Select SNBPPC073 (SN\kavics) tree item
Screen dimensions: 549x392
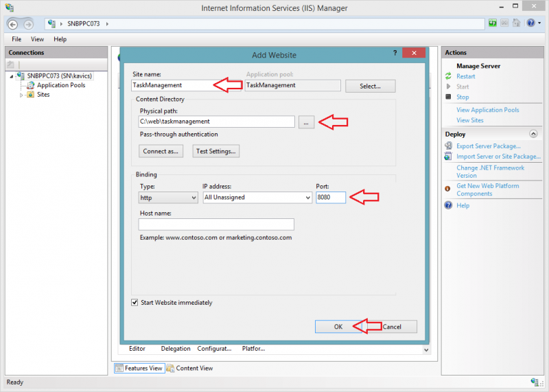(x=60, y=76)
